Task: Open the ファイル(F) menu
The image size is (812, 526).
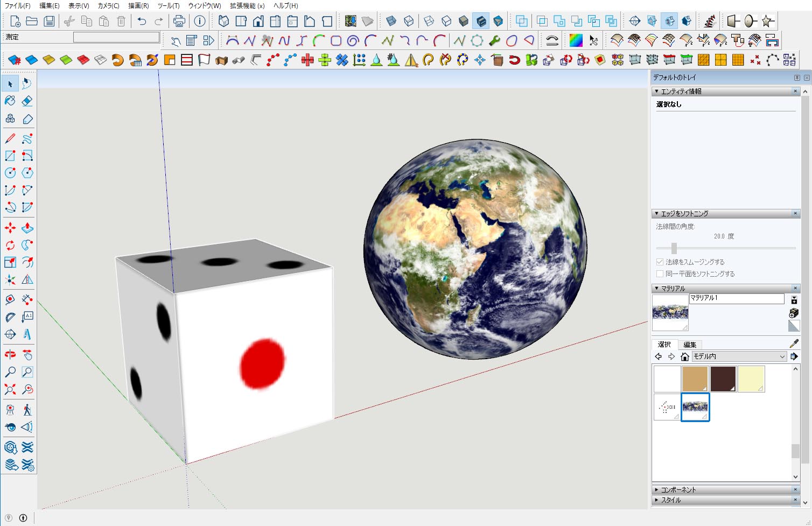Action: (17, 5)
